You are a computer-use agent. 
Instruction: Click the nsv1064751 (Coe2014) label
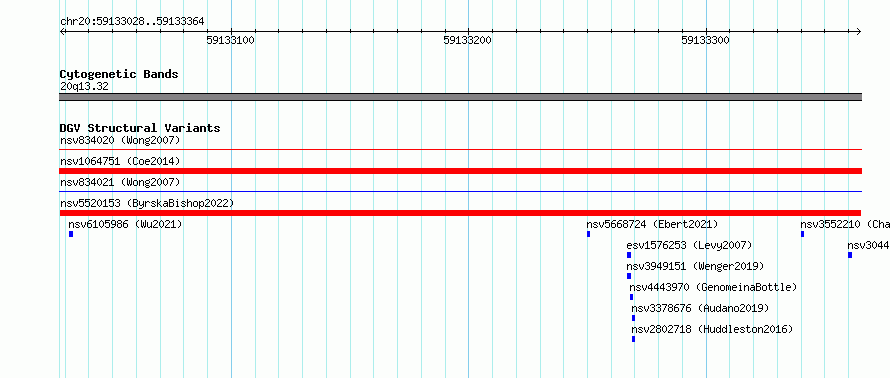click(120, 161)
